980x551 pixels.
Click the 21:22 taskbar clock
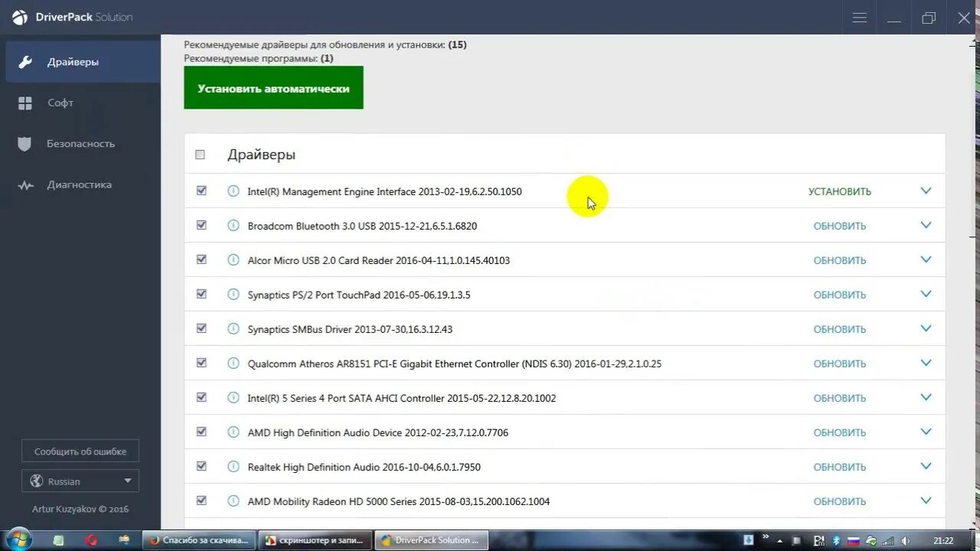point(942,540)
